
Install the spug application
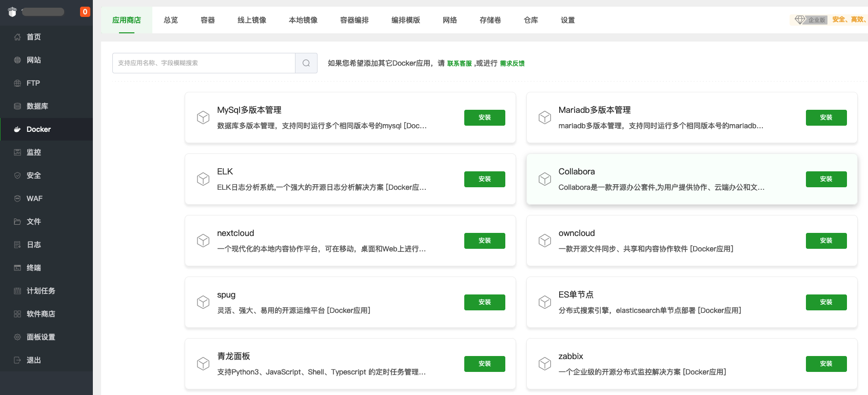pyautogui.click(x=485, y=302)
